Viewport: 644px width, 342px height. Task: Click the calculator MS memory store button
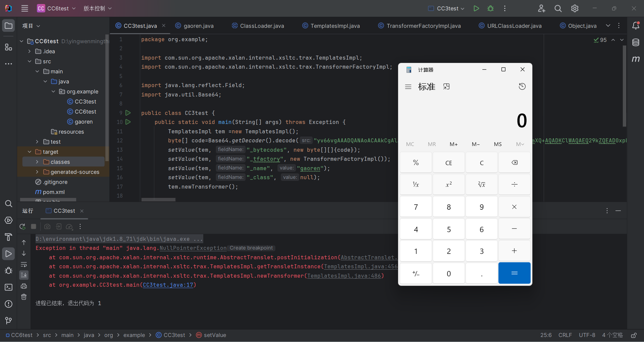tap(498, 144)
